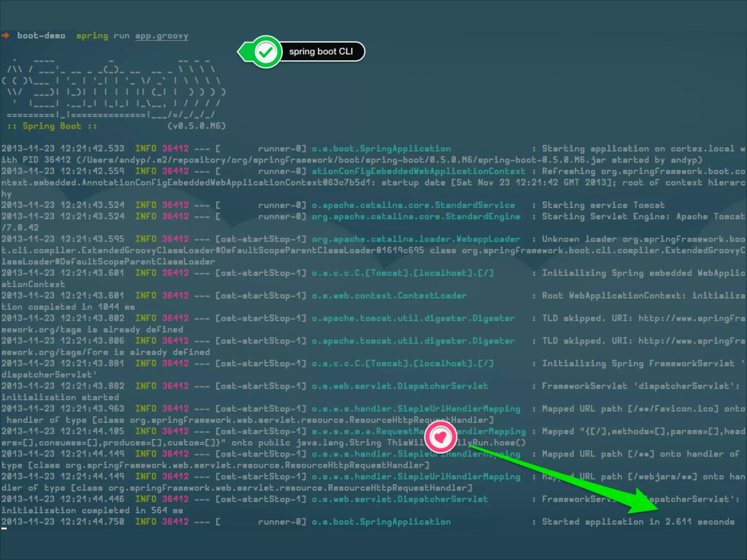This screenshot has height=560, width=747.
Task: Click 'tion completed in 1044 ms' line
Action: [x=68, y=307]
